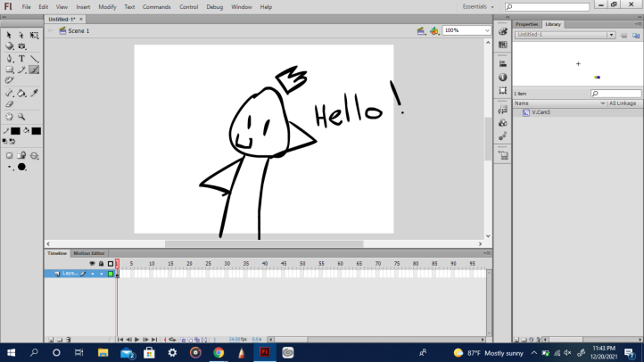Toggle outline view green square on layer
644x362 pixels.
(x=111, y=274)
